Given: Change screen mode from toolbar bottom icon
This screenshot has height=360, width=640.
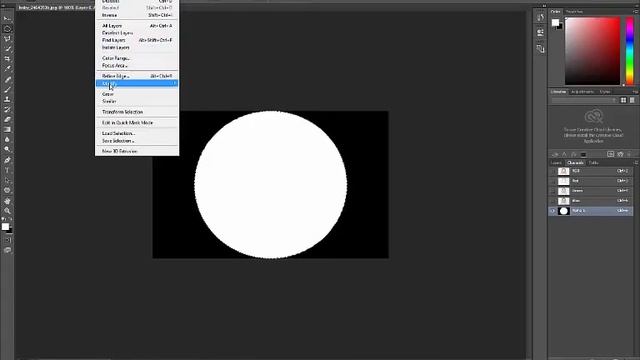Looking at the screenshot, I should 7,250.
